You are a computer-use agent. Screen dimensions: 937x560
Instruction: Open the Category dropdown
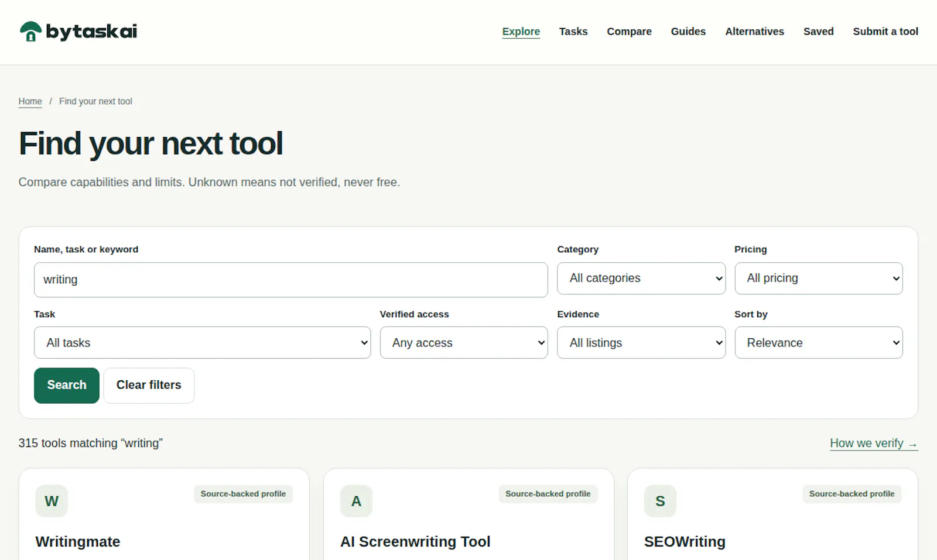click(x=641, y=279)
